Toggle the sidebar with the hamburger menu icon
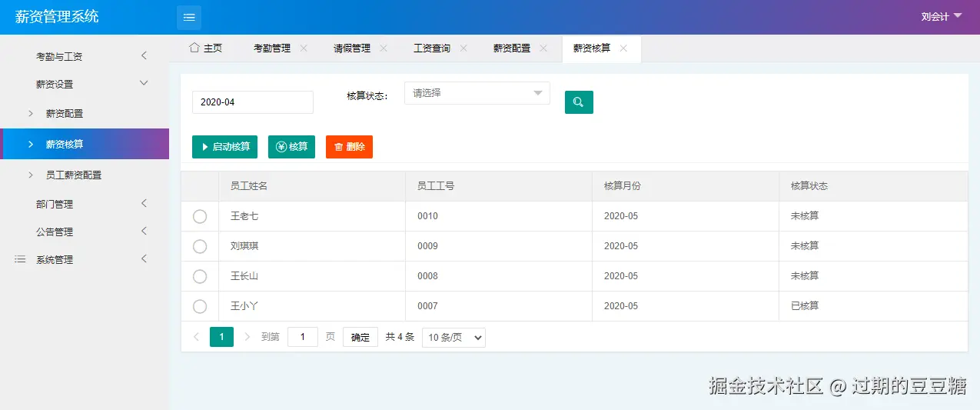The image size is (980, 410). coord(189,17)
